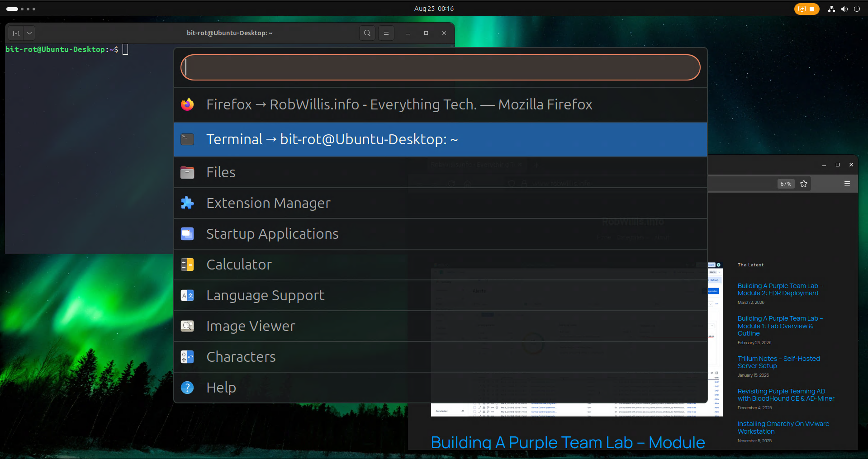Open Trilium Notes Self-Hosted Server Setup link

pyautogui.click(x=778, y=362)
